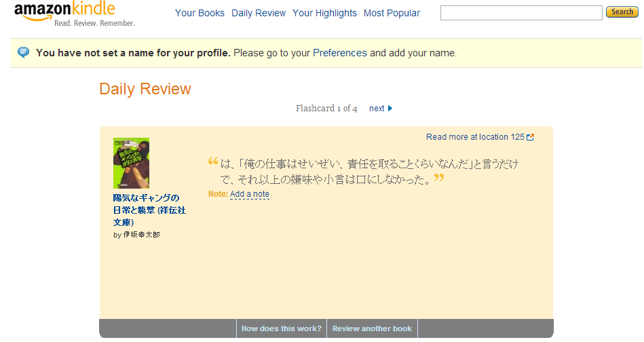Open Read more at location 125
The image size is (644, 342).
coord(475,137)
